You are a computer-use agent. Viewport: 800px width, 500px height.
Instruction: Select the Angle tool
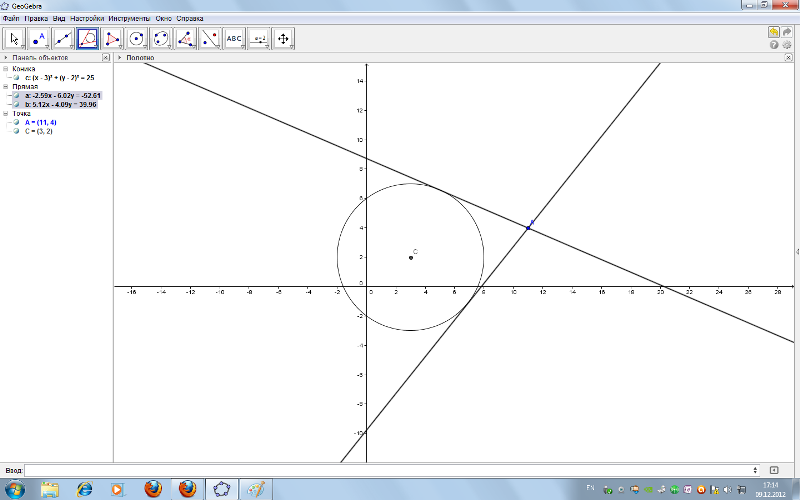(x=185, y=39)
